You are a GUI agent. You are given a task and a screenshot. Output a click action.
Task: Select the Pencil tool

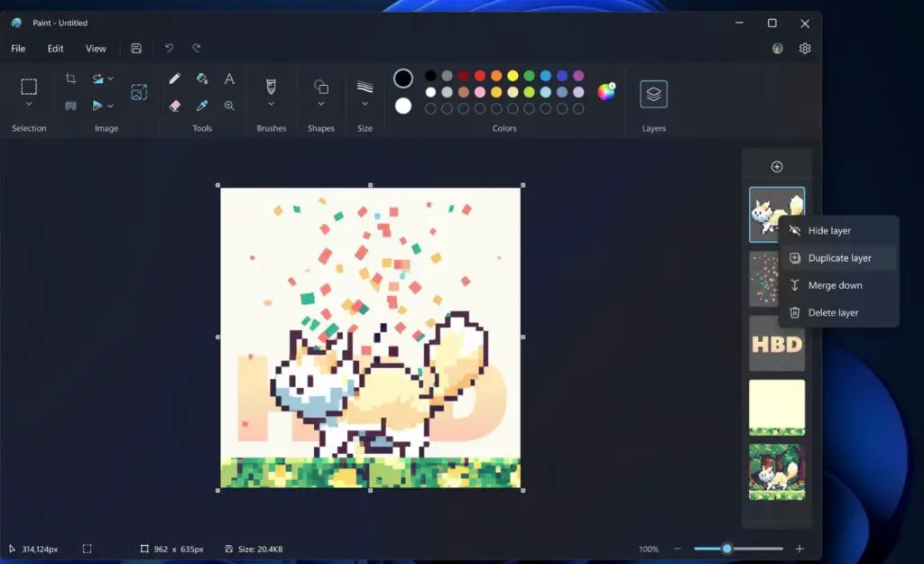click(173, 79)
